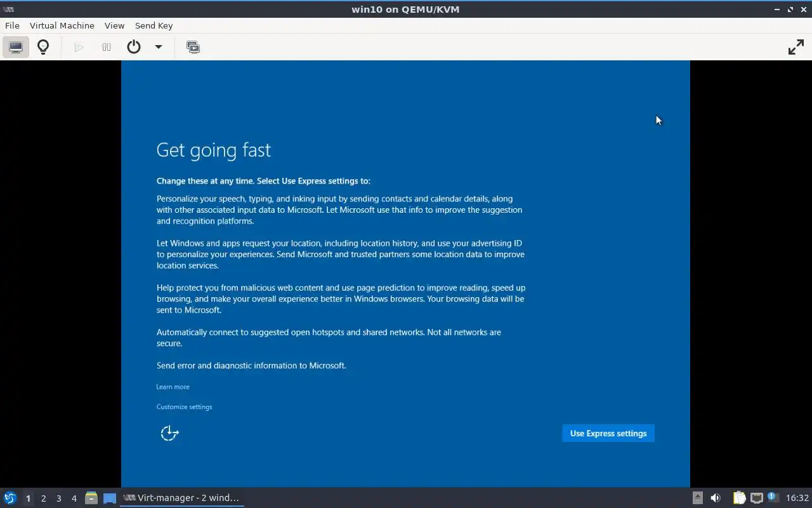Click the notification tray icon
The image size is (812, 508).
click(x=772, y=497)
